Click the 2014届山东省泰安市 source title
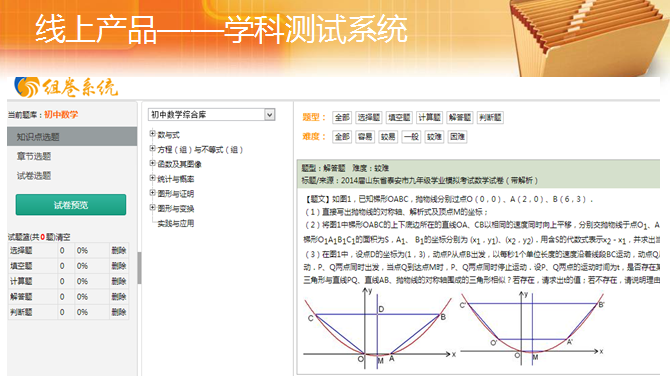This screenshot has height=376, width=670. 439,180
